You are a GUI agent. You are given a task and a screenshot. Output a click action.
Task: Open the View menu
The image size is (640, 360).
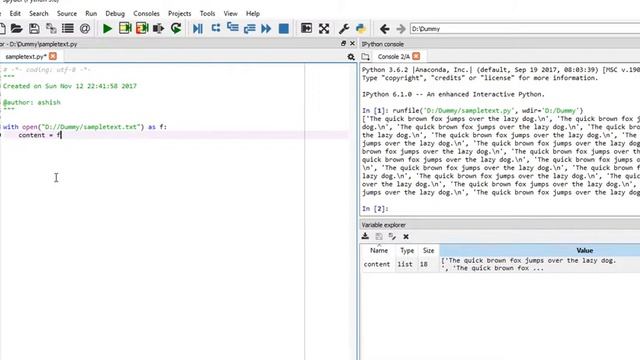click(231, 13)
